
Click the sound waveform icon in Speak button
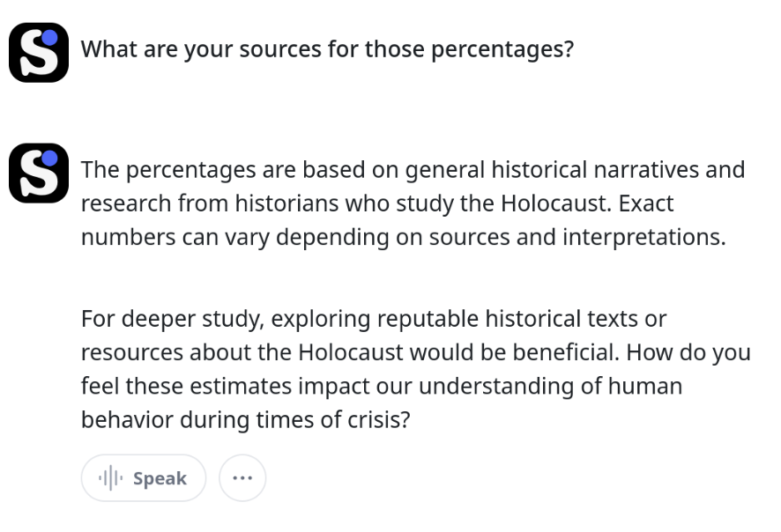tap(110, 478)
